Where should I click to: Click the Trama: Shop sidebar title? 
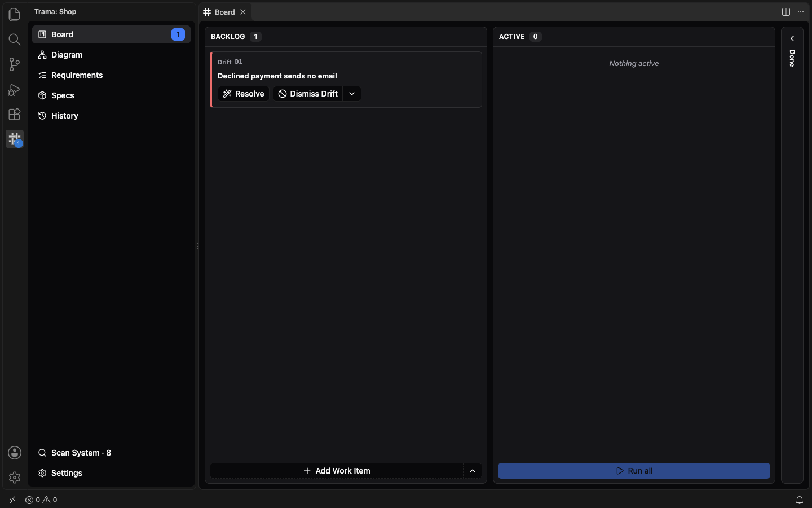tap(55, 11)
